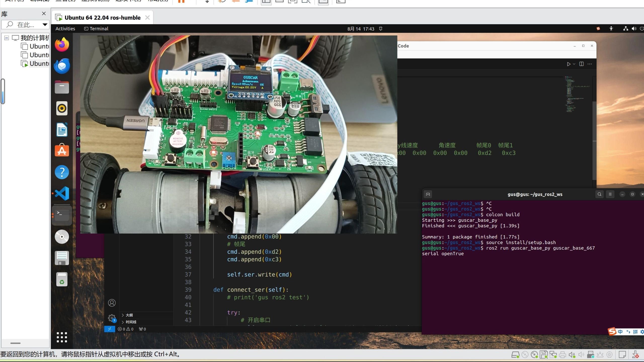Open Firefox from the Ubuntu dock
Screen dimensions: 644x362
(x=62, y=44)
